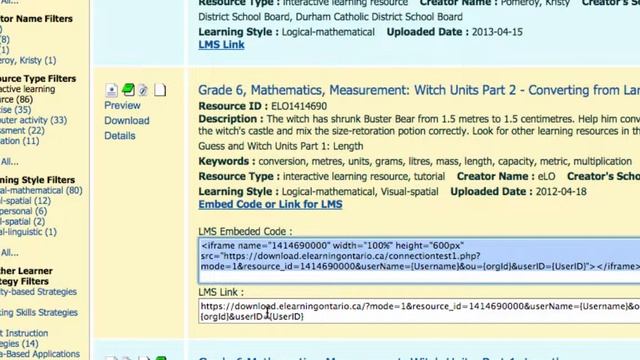Expand the LMS Link for the 2013-04-15 resource
Viewport: 640px width, 360px height.
[221, 44]
